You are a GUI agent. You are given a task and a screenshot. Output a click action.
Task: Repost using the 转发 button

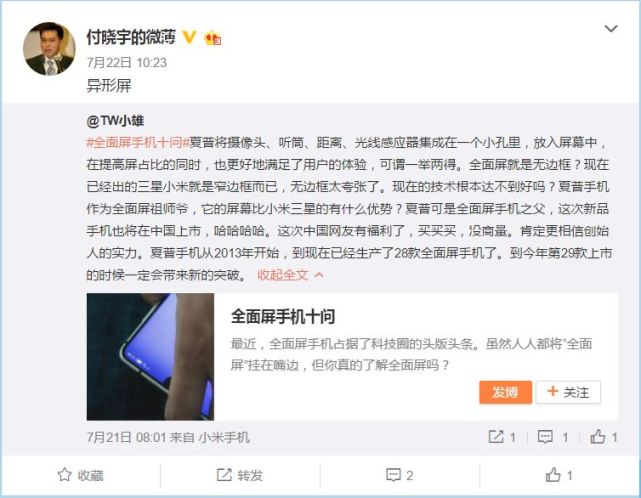(240, 475)
